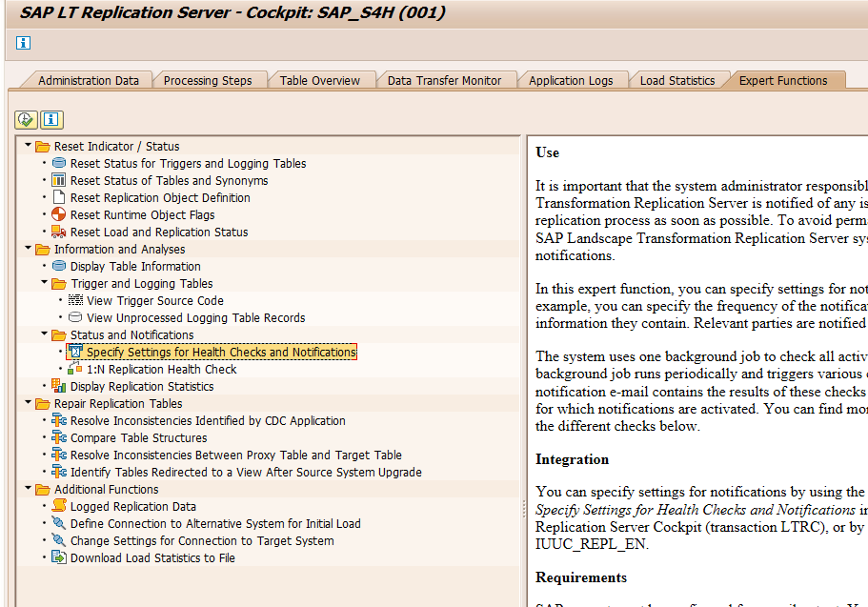Screen dimensions: 868x607
Task: Click the document icon for Reset Replication Object Definition
Action: pos(59,197)
